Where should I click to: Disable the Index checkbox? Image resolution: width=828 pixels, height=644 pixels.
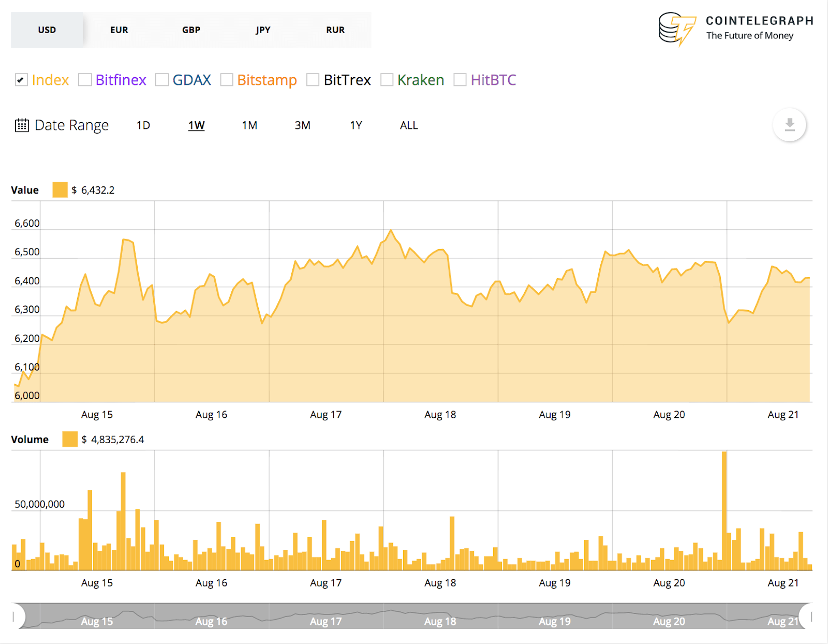point(21,80)
